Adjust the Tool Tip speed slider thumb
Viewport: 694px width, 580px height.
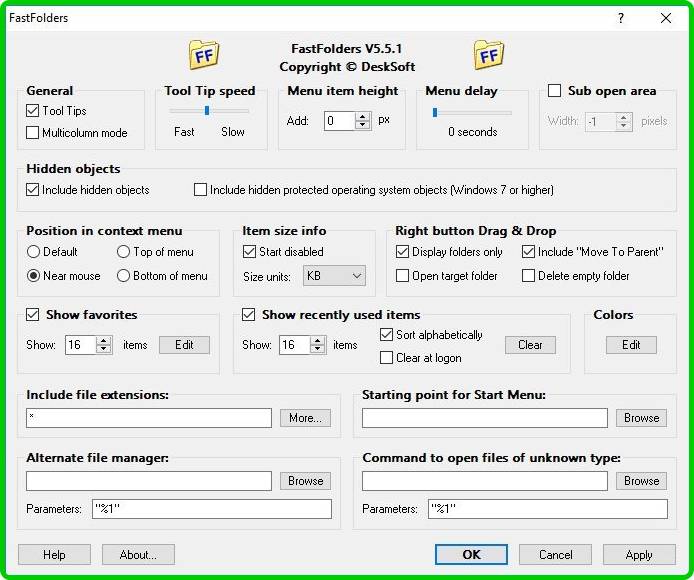207,111
